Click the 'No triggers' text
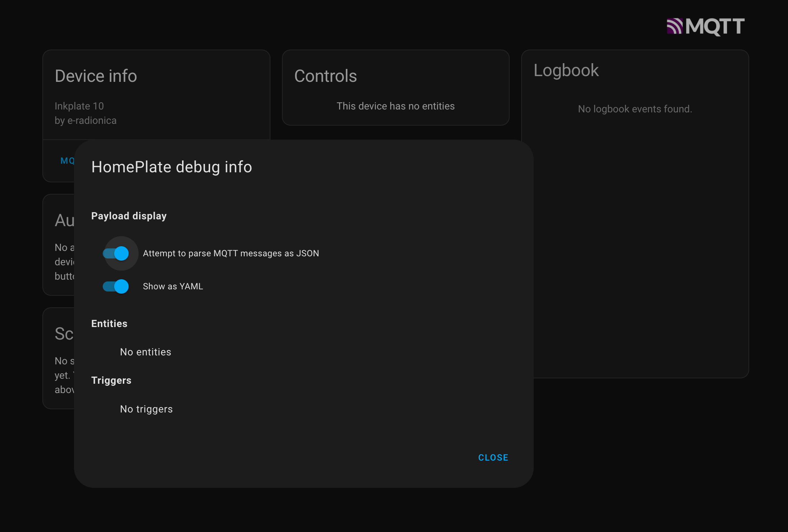The width and height of the screenshot is (788, 532). click(146, 409)
